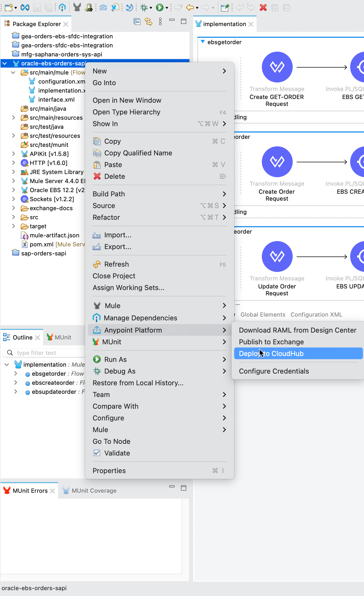
Task: Click Create Order Request Transform Message icon
Action: pyautogui.click(x=277, y=162)
